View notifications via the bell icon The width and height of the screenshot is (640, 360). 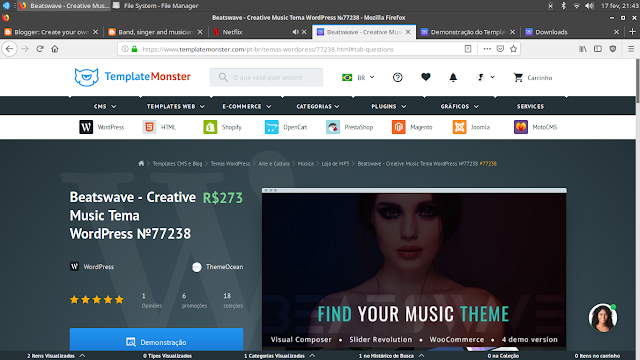coord(453,78)
